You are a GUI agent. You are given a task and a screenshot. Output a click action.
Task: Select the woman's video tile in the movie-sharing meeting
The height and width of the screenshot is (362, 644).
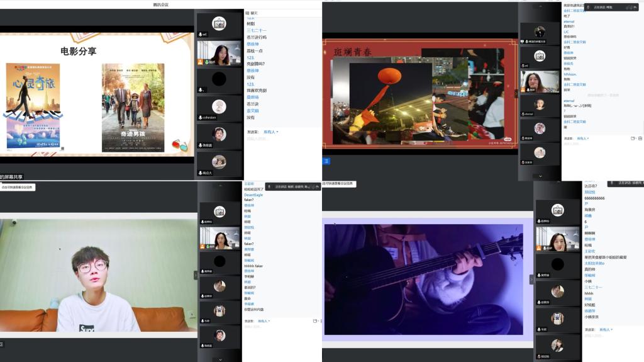[219, 53]
